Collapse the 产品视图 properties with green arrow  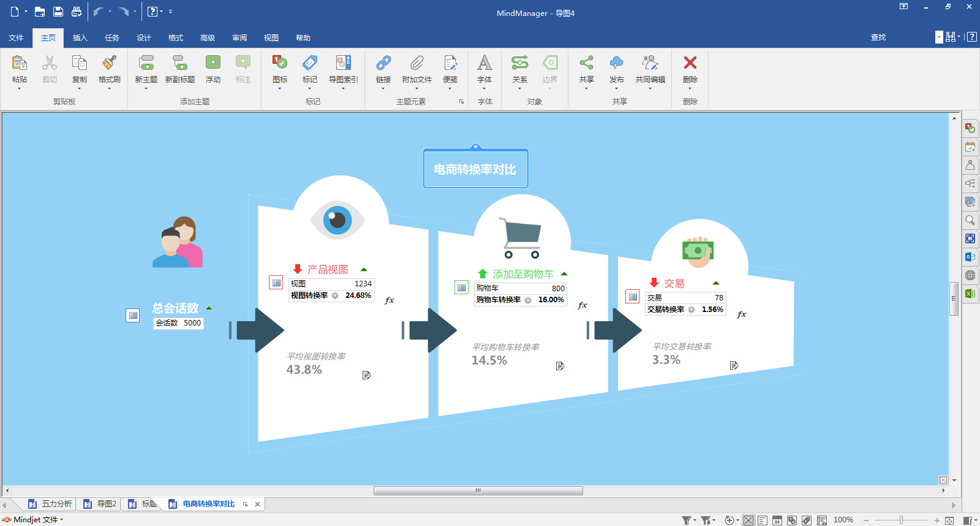[364, 270]
